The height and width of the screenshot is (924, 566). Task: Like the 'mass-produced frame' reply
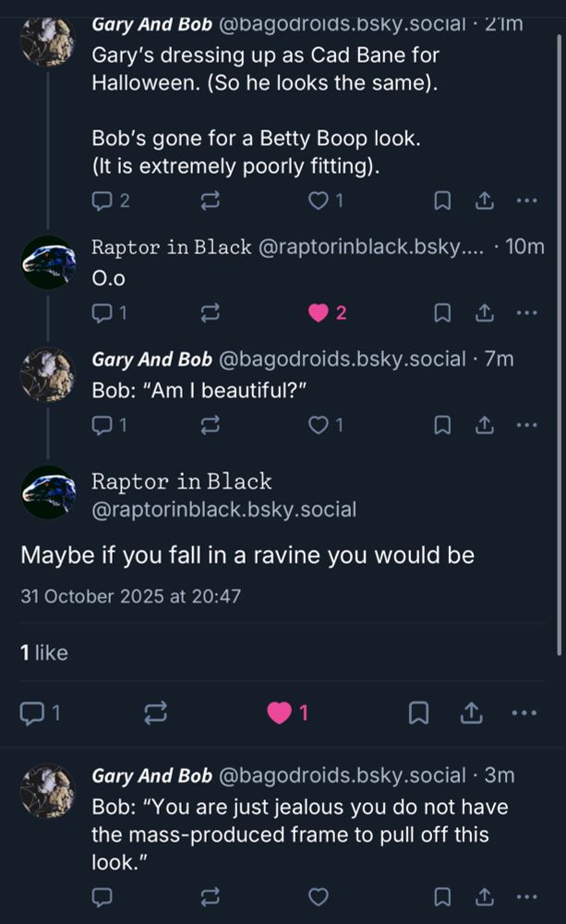click(319, 895)
